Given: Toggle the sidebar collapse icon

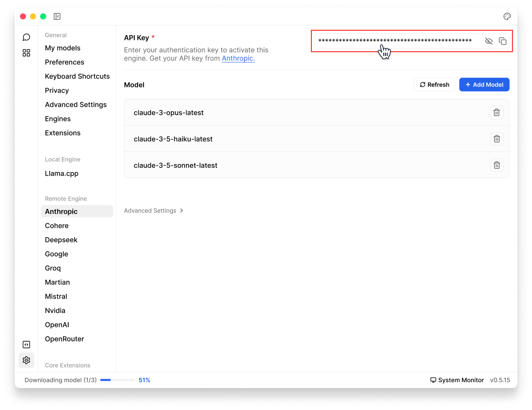Looking at the screenshot, I should coord(57,17).
